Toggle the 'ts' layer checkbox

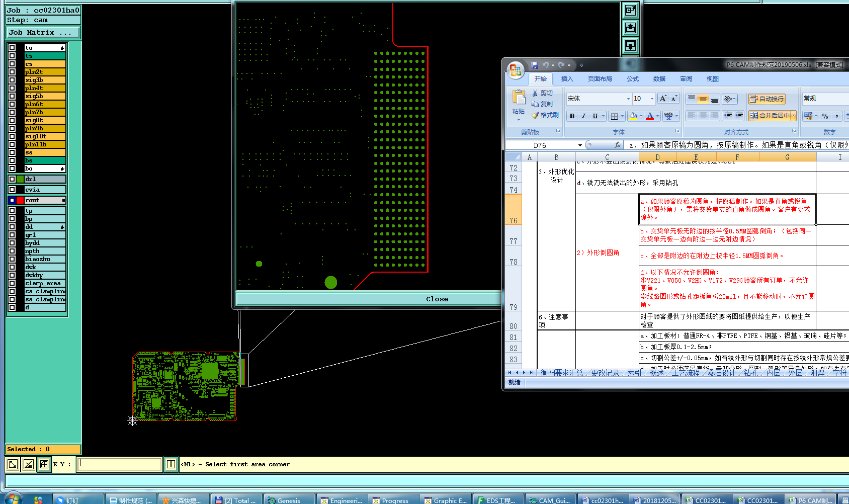coord(12,56)
